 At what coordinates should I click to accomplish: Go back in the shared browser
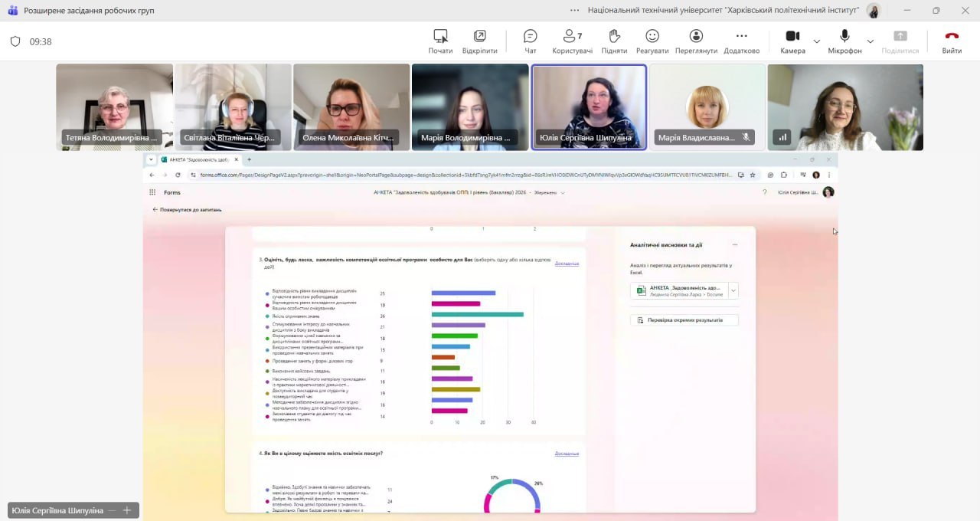click(152, 175)
